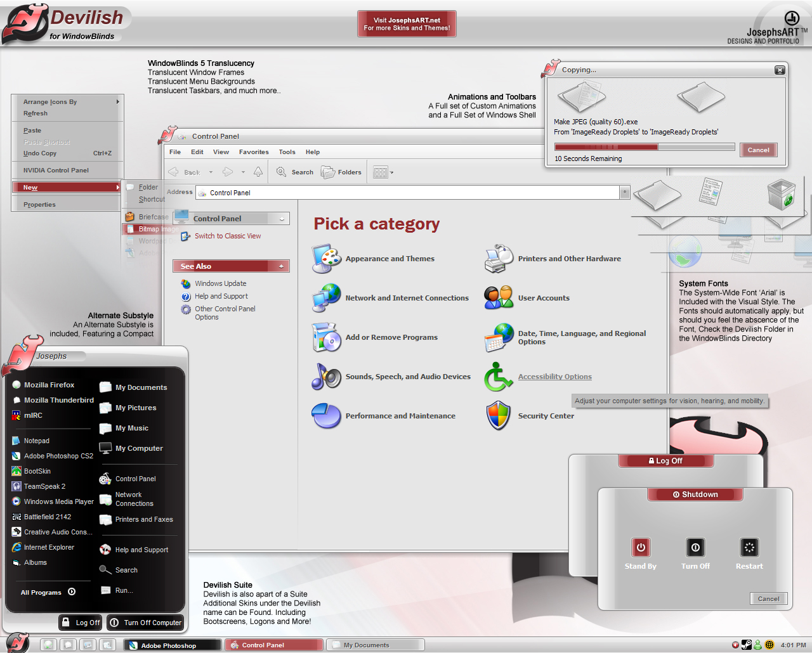Click the Turn Off power icon

(695, 547)
